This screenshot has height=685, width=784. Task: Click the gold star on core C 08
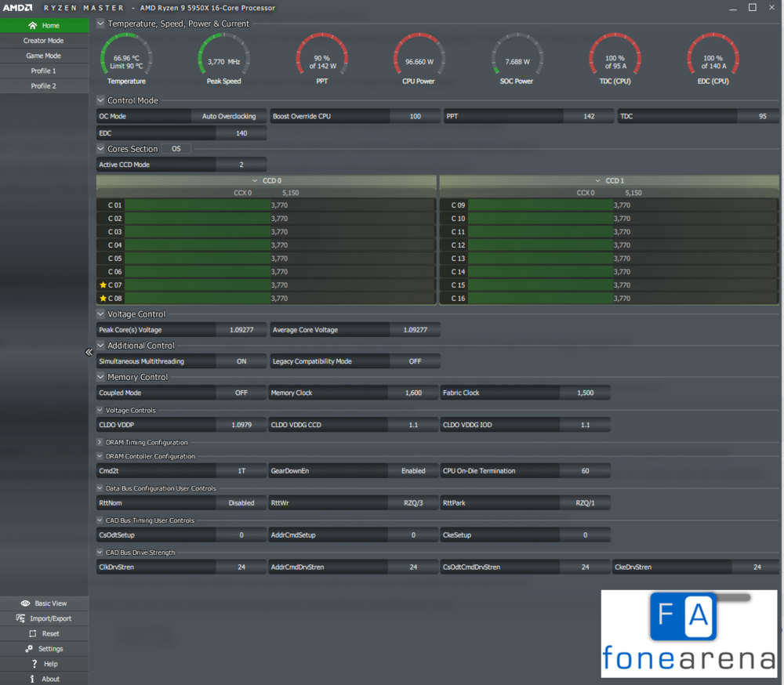tap(103, 298)
